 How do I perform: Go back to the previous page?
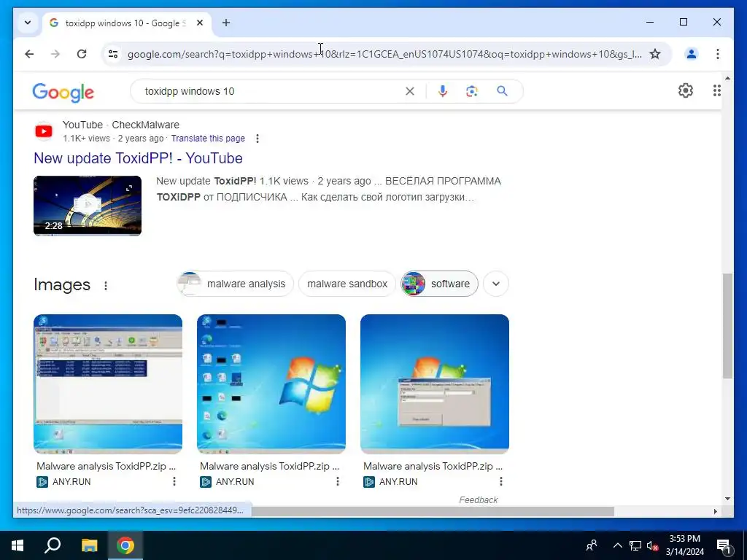(x=29, y=54)
